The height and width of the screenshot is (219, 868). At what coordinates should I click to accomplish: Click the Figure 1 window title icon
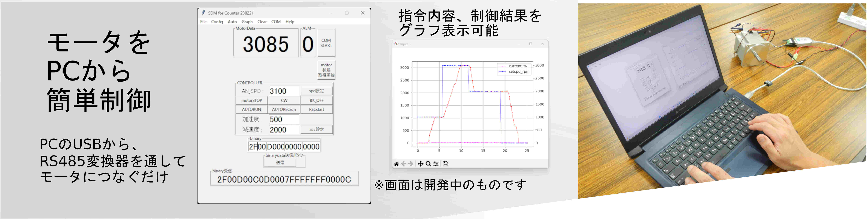click(x=396, y=44)
